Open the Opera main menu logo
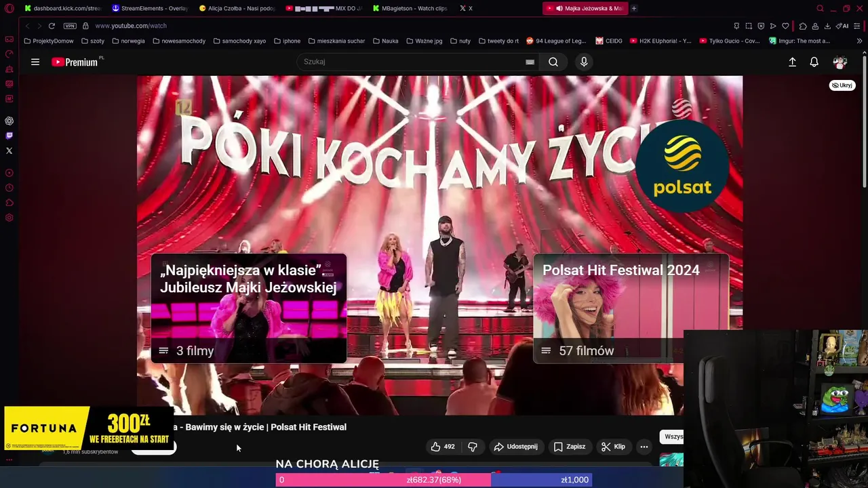The height and width of the screenshot is (488, 868). [9, 8]
